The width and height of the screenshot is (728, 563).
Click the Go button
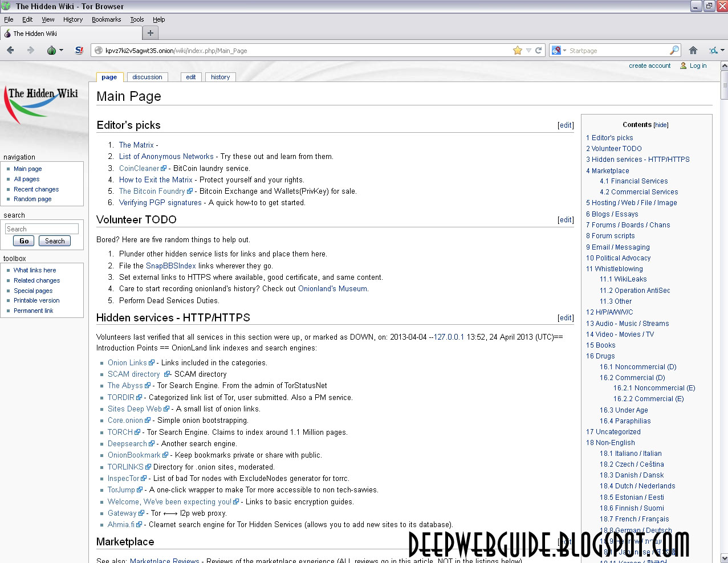click(24, 241)
